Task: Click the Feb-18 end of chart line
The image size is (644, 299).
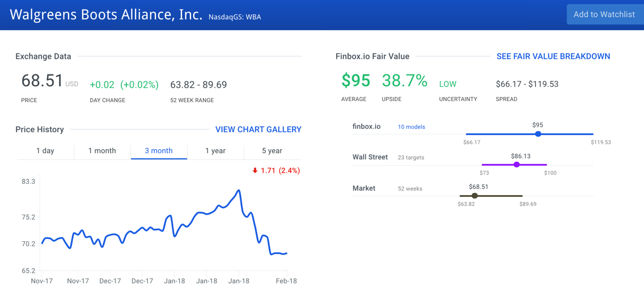Action: (286, 253)
